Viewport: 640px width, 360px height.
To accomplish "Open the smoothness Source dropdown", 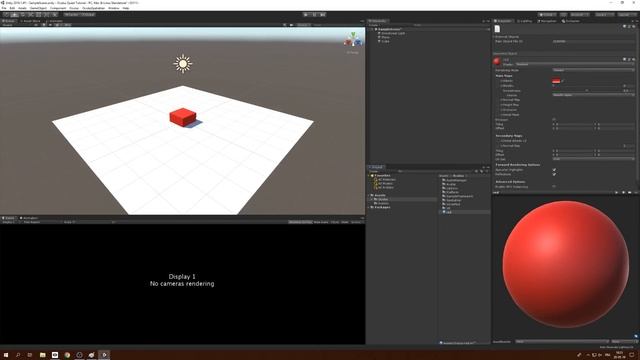I will pos(593,95).
